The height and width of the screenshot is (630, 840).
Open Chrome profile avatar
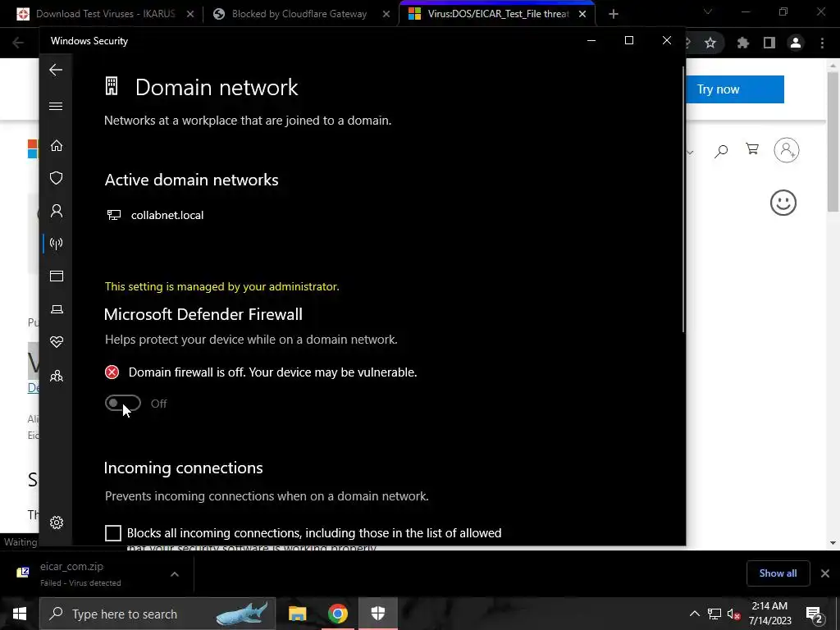point(796,43)
